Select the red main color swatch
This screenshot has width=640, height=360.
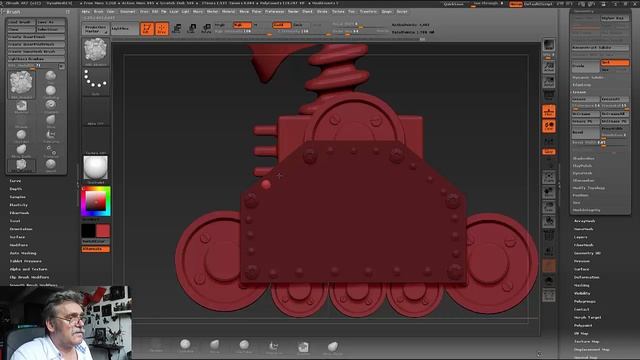click(x=103, y=231)
